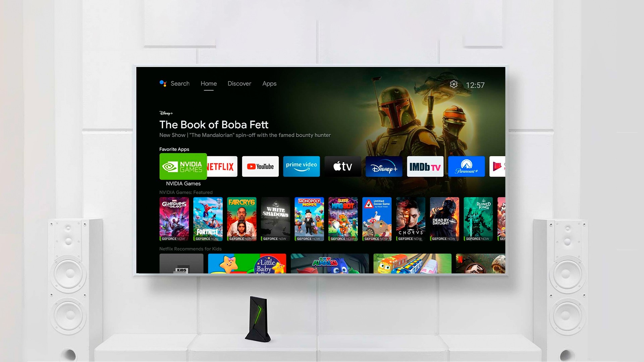The height and width of the screenshot is (362, 644).
Task: Open Apple TV app
Action: coord(343,166)
